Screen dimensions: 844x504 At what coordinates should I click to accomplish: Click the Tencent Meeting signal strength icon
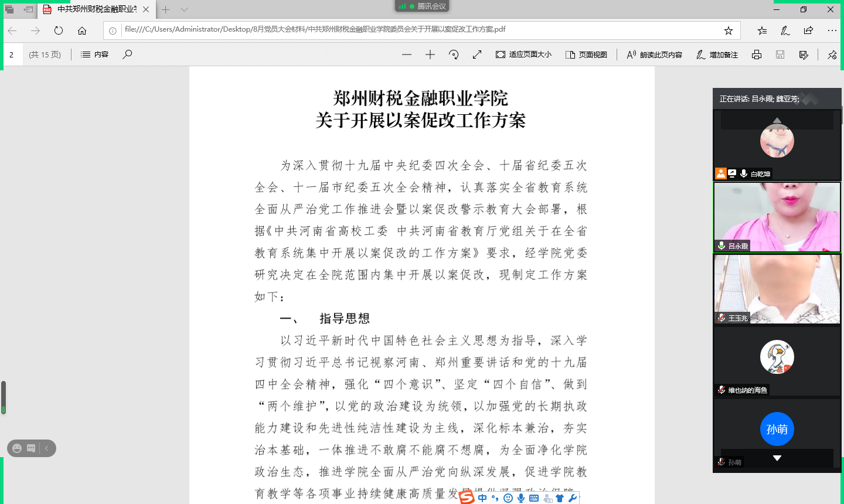tap(402, 6)
